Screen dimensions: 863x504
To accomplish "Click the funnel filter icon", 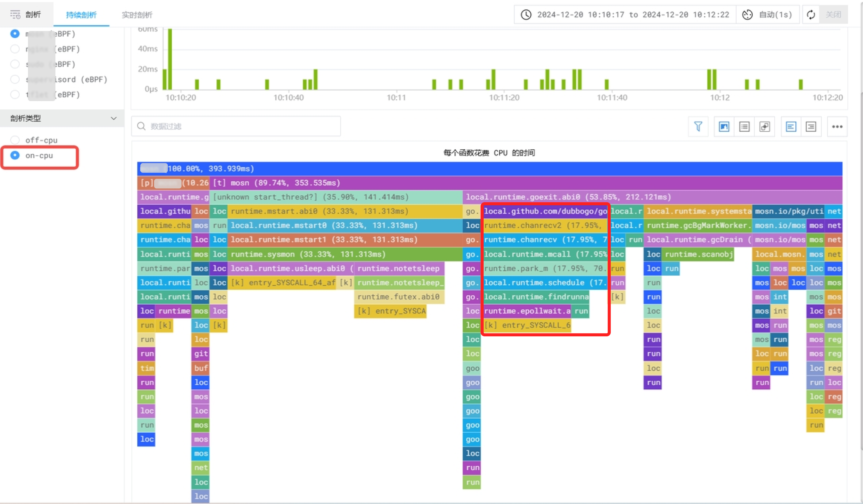I will 698,127.
